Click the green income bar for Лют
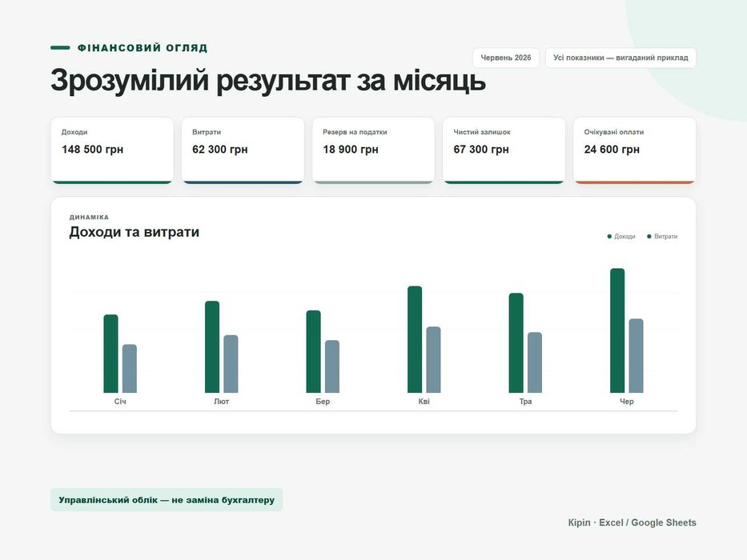Screen dimensions: 747x560 pos(212,346)
